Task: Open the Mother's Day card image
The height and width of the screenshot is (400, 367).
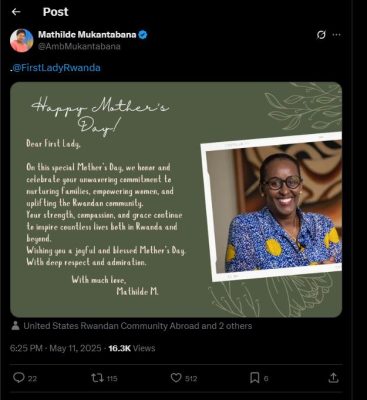Action: [176, 199]
